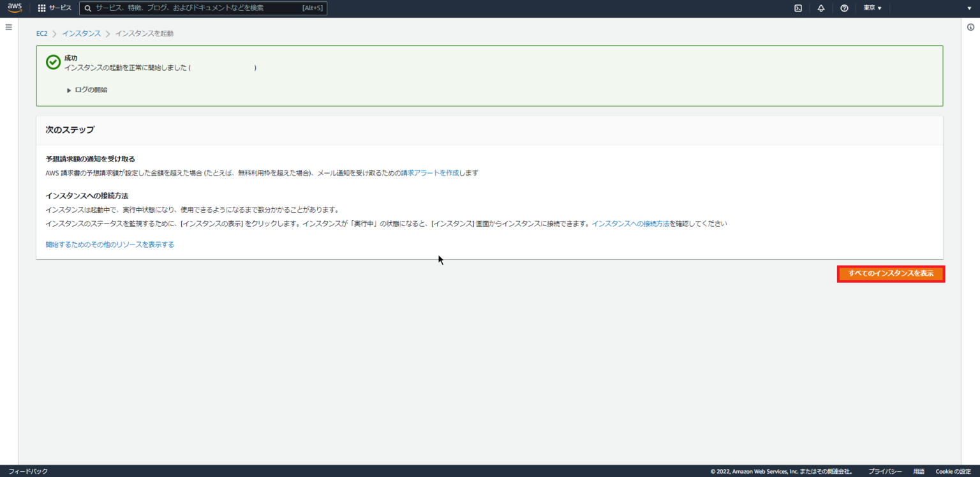Open the フィードバック button in footer
This screenshot has width=980, height=477.
(29, 471)
